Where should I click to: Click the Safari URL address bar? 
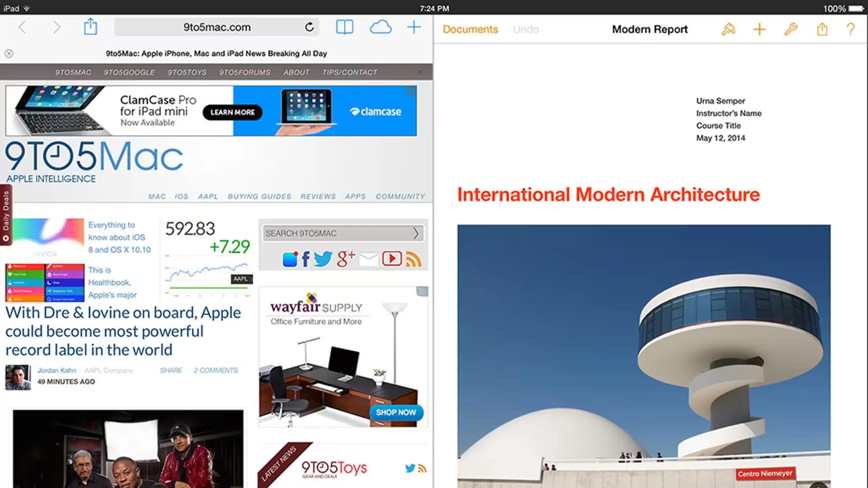pyautogui.click(x=217, y=27)
